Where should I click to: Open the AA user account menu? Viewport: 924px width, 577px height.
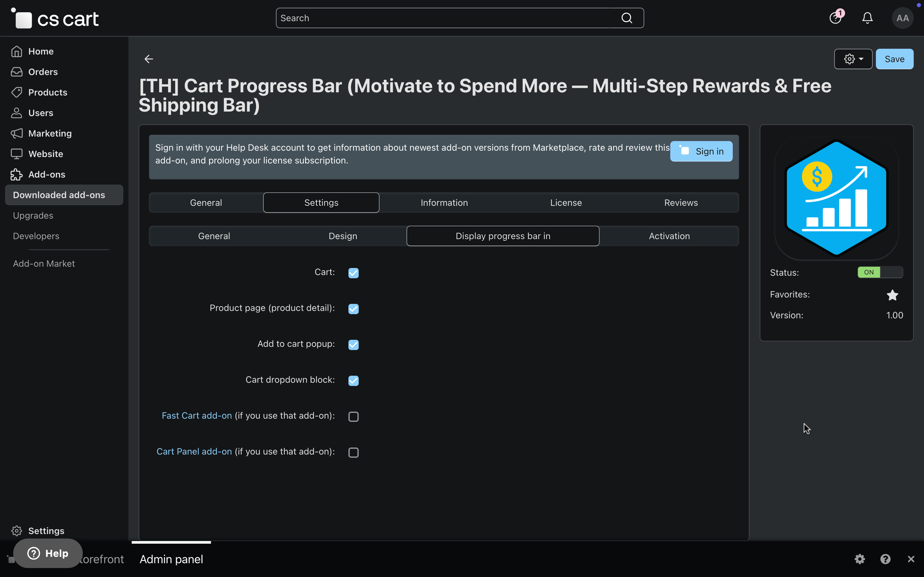click(902, 18)
